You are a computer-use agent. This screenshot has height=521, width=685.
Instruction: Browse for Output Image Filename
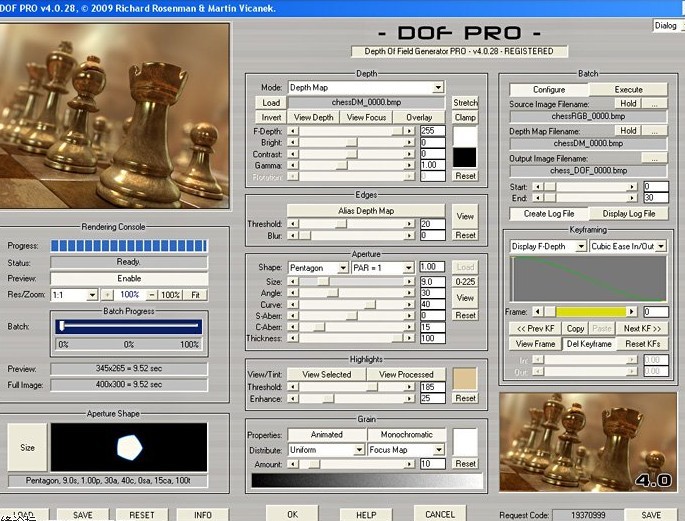pos(654,158)
